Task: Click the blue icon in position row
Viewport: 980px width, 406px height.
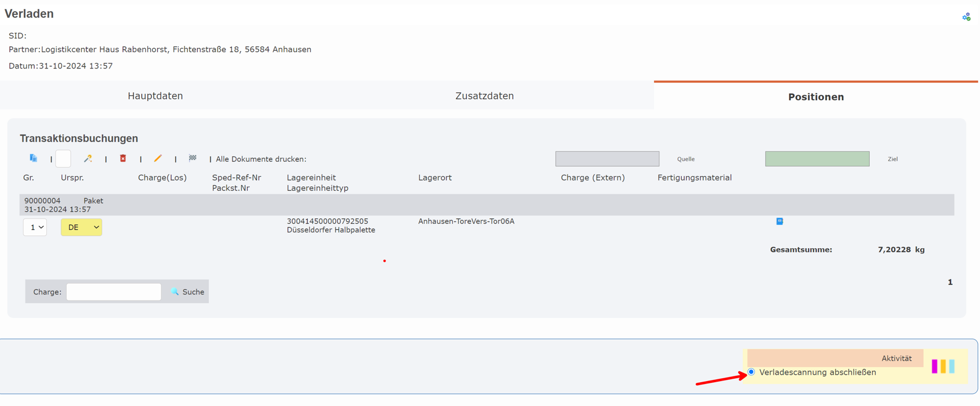Action: pos(779,221)
